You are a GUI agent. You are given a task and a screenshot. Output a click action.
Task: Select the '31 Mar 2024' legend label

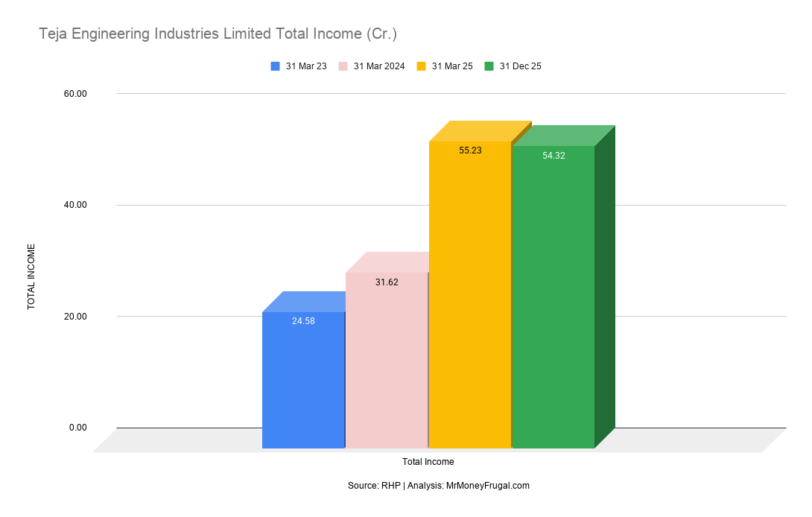tap(379, 66)
